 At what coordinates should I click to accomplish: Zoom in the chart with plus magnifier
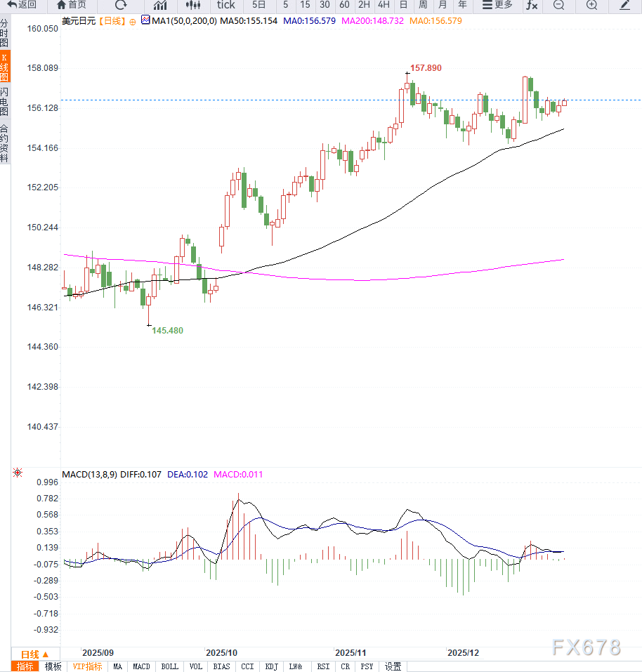pyautogui.click(x=591, y=5)
